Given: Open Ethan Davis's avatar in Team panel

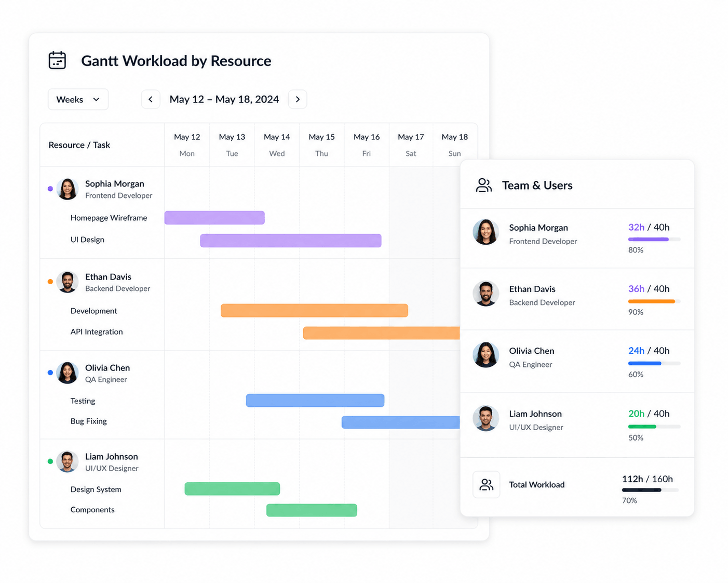Looking at the screenshot, I should point(486,294).
